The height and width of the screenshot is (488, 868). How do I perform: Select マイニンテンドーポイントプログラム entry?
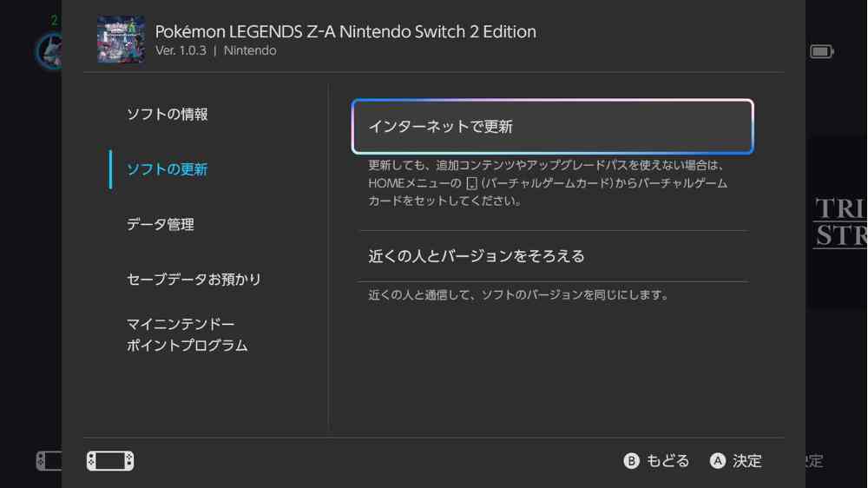tap(187, 334)
